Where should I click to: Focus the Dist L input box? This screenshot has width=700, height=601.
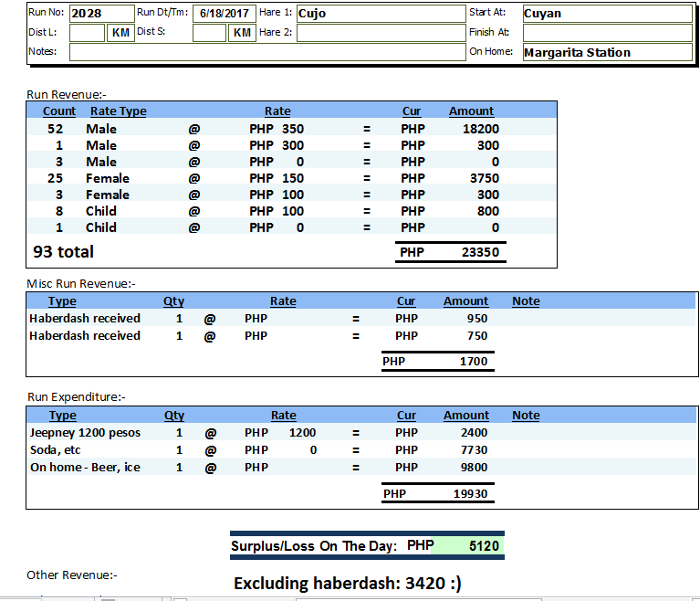[x=88, y=33]
